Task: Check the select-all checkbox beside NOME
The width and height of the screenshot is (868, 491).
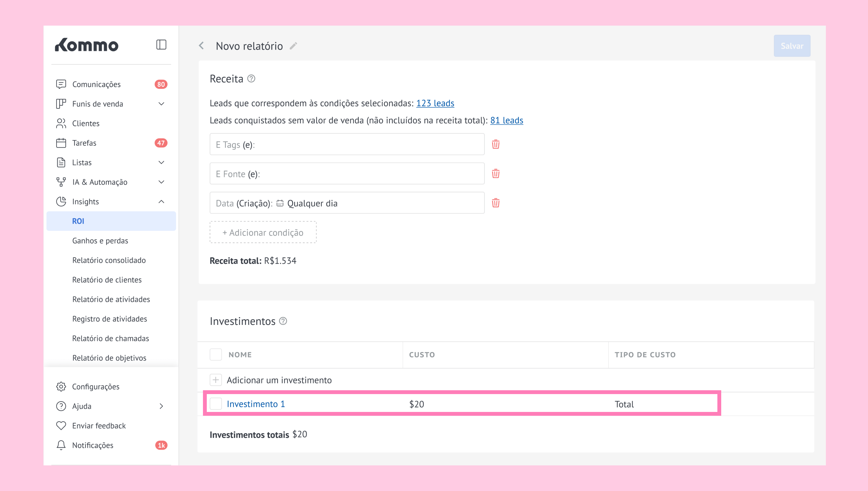Action: tap(216, 355)
